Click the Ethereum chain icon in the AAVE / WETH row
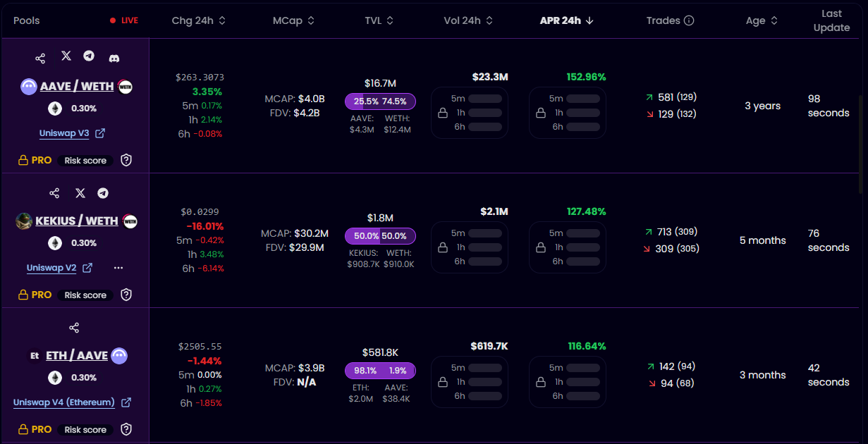 click(x=54, y=109)
